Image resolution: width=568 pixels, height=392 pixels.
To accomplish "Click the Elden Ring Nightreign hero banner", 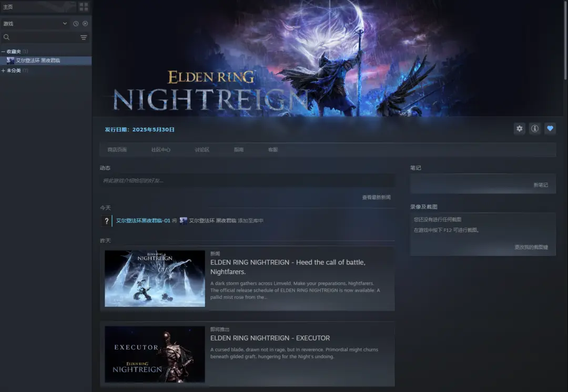I will [x=328, y=58].
